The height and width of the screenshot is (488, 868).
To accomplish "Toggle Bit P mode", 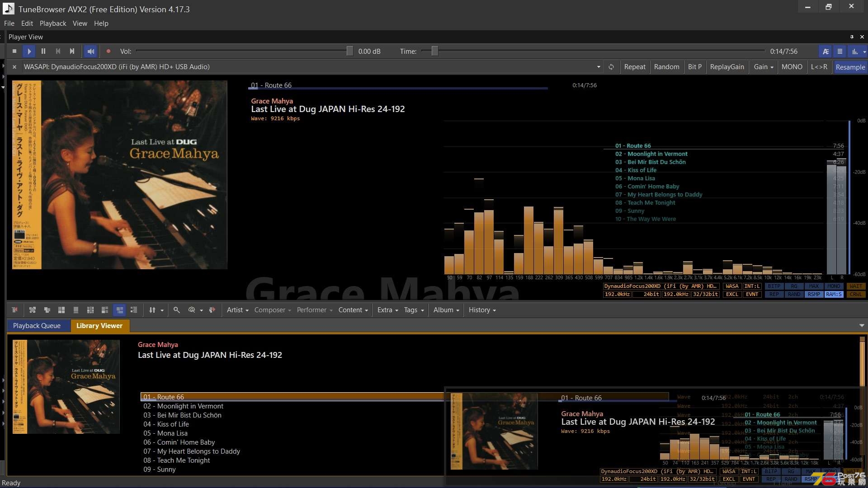I will [695, 67].
